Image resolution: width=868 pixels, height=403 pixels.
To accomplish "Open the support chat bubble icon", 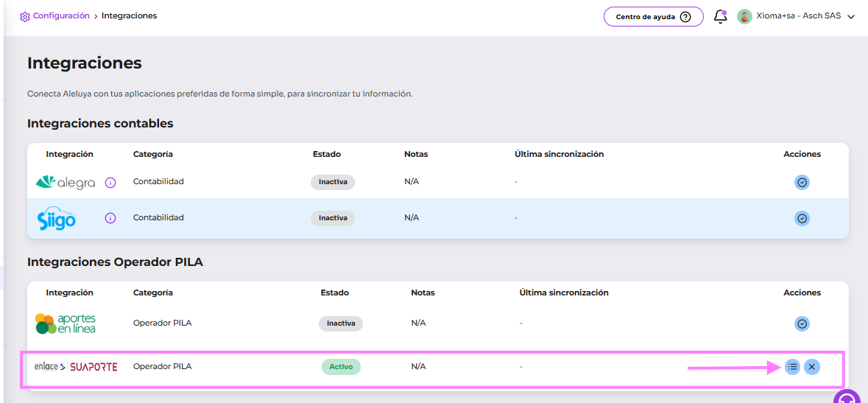I will point(847,398).
